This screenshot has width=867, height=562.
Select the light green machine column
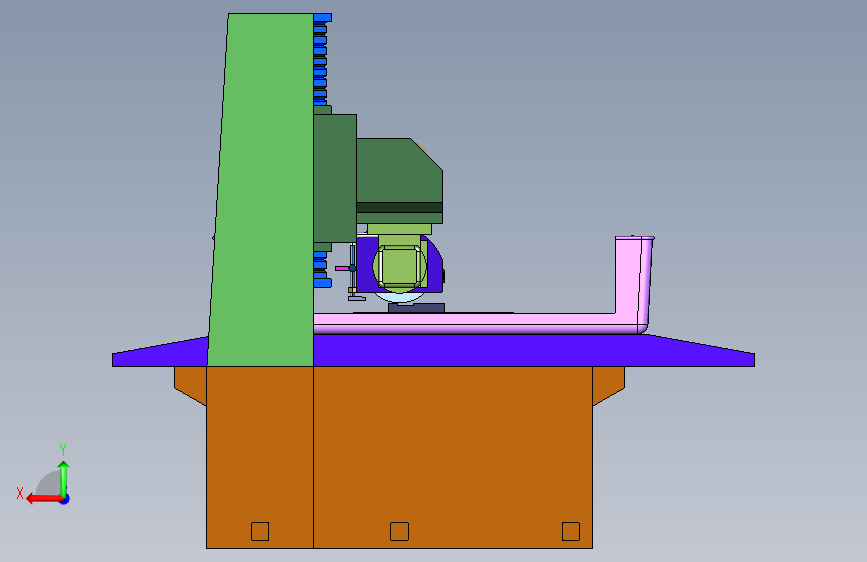263,188
